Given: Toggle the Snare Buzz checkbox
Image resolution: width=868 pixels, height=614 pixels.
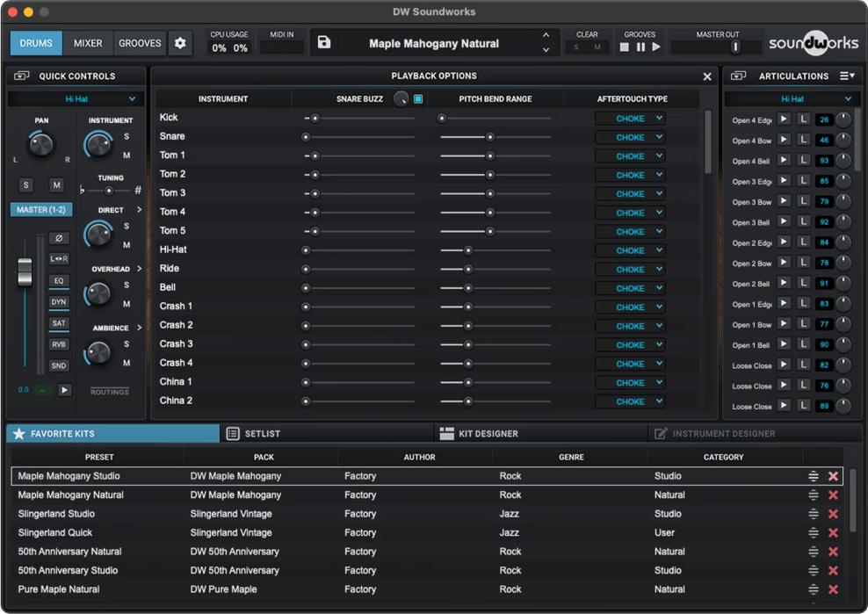Looking at the screenshot, I should [x=418, y=99].
